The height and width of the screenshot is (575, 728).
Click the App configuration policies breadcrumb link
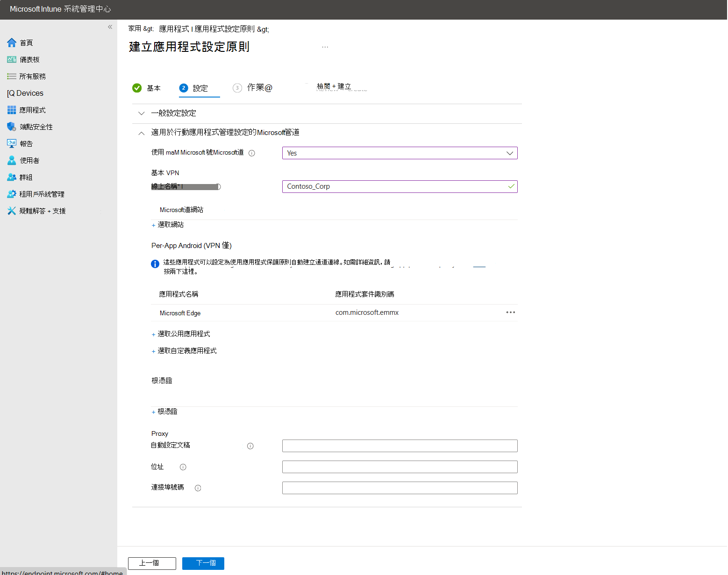224,29
